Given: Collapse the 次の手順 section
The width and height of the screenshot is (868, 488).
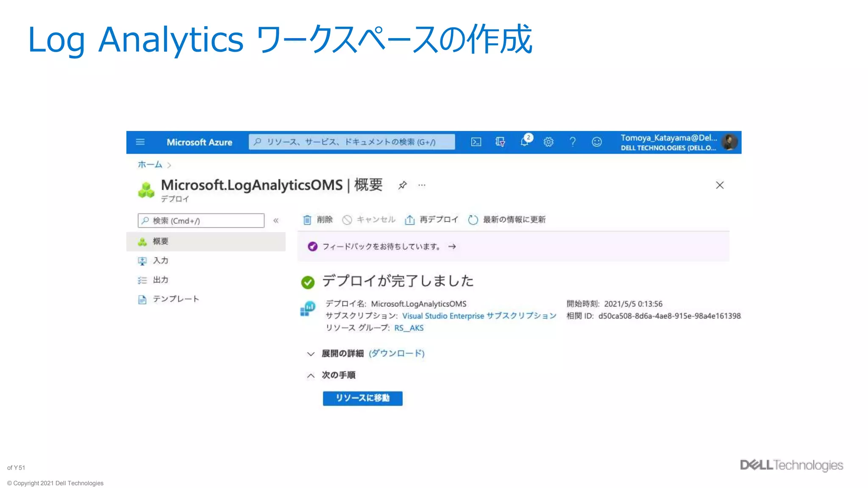Looking at the screenshot, I should tap(311, 375).
